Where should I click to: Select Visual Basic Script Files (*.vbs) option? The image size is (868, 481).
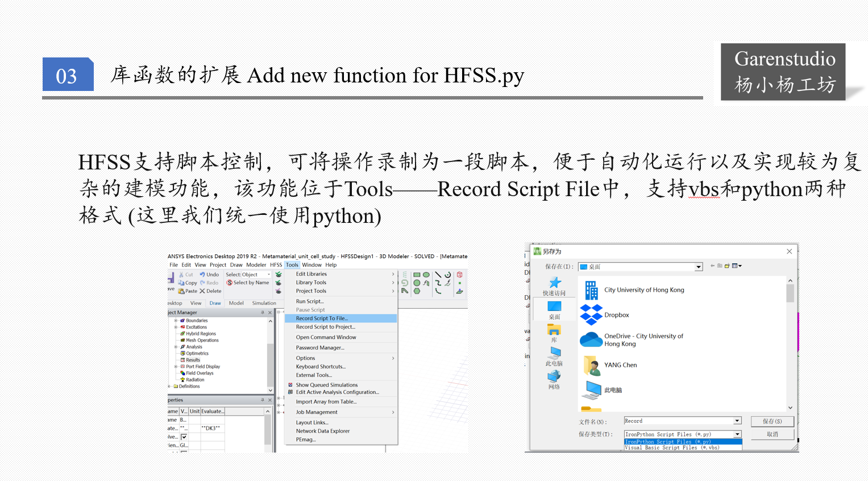[683, 447]
